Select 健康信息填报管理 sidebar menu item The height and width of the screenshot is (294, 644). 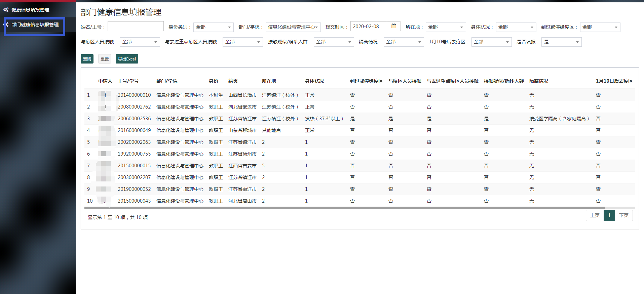[x=30, y=10]
